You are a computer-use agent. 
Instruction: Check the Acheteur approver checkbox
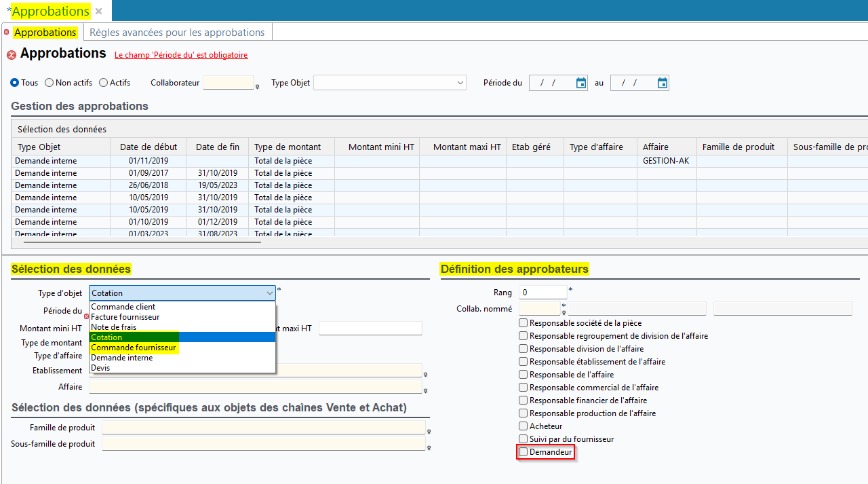point(524,426)
